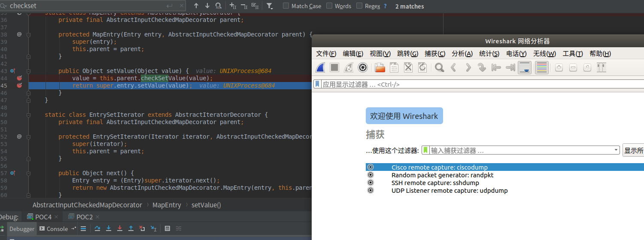Go back to the previous packet in history
This screenshot has height=240, width=644.
[x=453, y=67]
